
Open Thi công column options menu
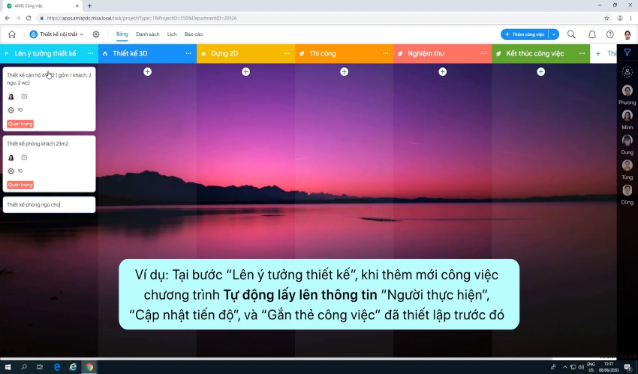385,53
